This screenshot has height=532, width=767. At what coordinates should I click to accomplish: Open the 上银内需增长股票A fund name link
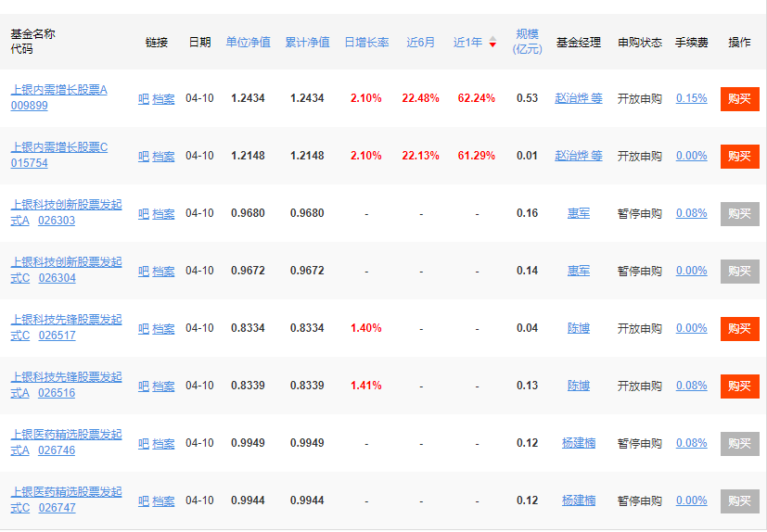click(58, 90)
